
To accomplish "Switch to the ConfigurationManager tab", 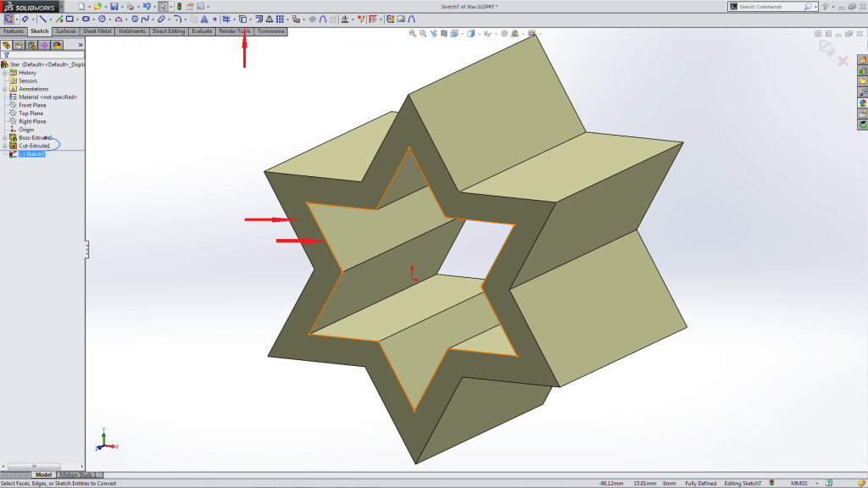I will coord(31,44).
